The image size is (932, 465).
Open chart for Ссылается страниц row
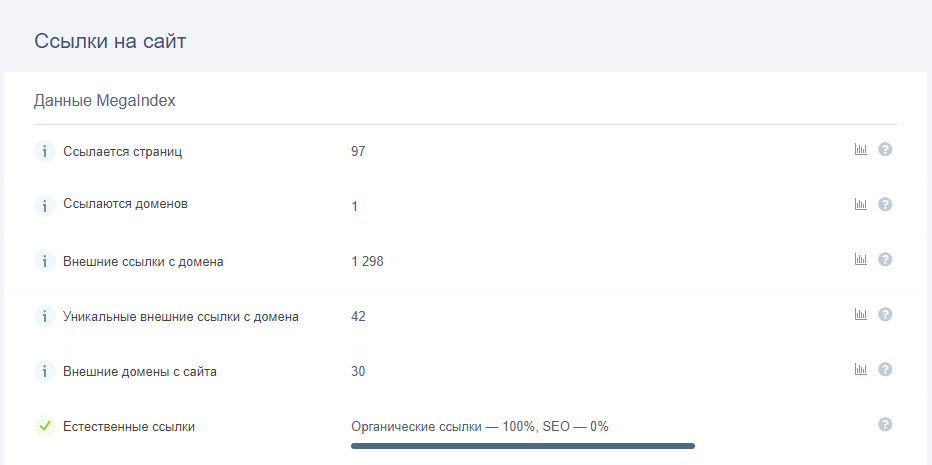tap(860, 150)
